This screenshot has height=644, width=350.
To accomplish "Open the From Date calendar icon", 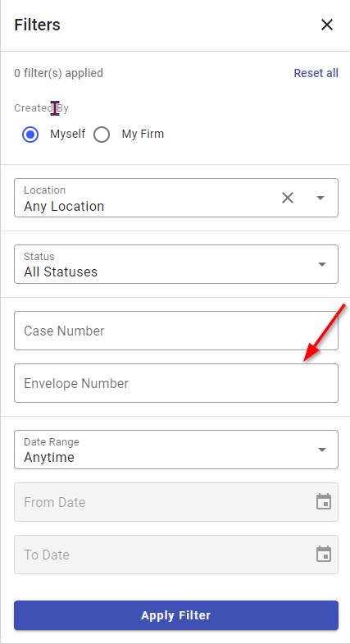I will tap(323, 501).
